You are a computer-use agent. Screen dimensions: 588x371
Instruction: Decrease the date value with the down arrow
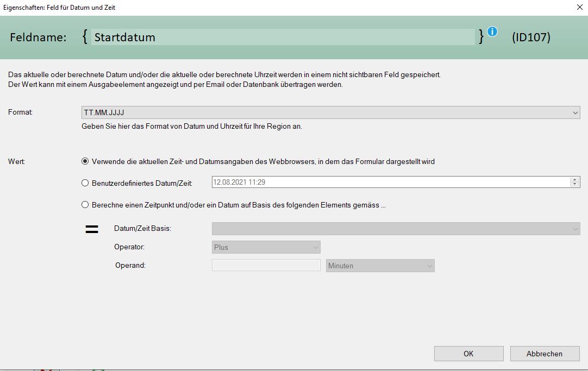click(x=574, y=185)
